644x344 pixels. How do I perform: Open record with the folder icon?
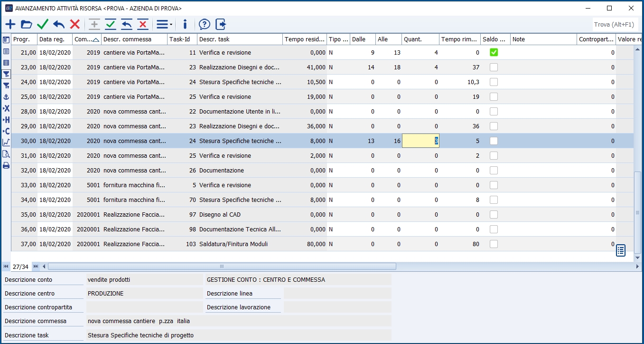click(27, 24)
